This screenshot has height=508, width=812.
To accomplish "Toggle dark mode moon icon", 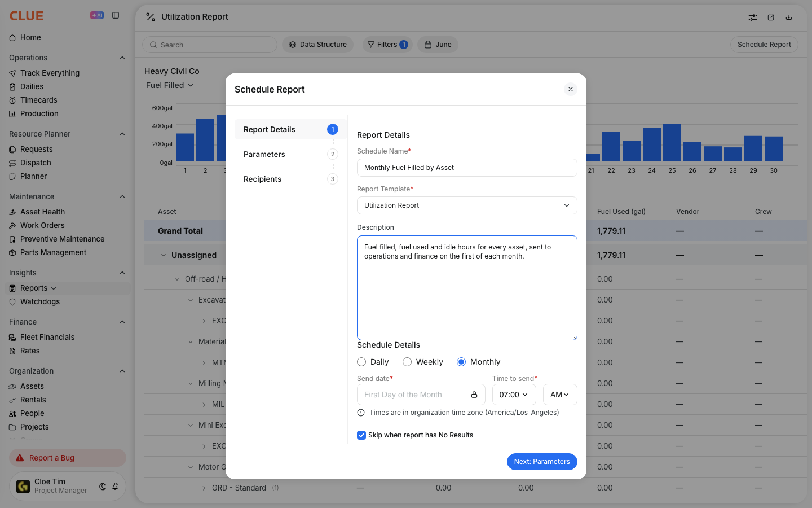I will [x=103, y=487].
